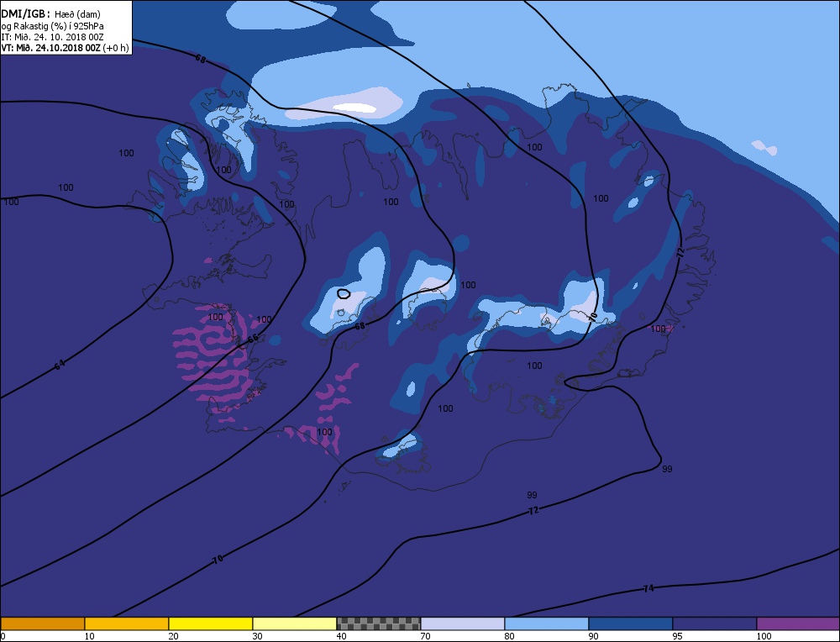
Task: Click the '74' contour label
Action: pos(648,588)
